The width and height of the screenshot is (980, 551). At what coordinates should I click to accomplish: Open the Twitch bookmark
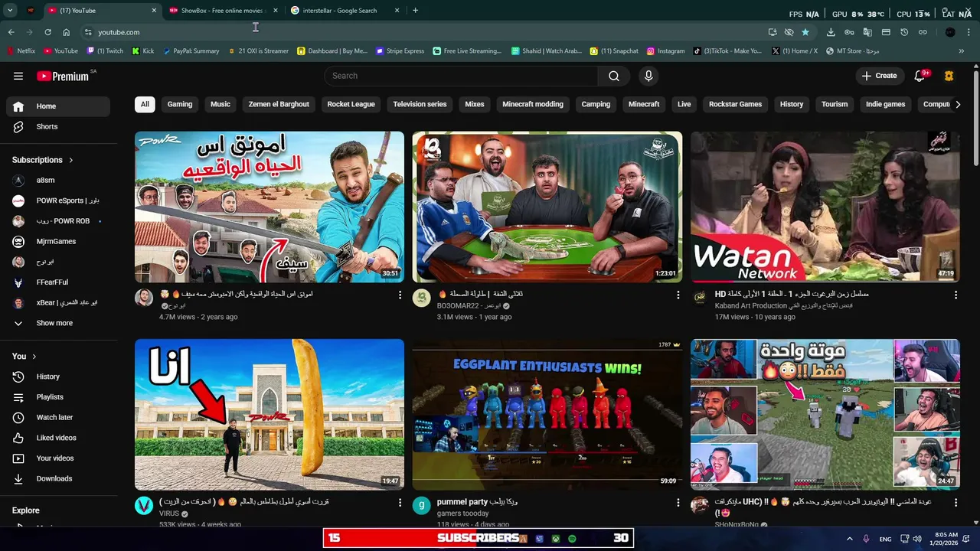coord(106,51)
